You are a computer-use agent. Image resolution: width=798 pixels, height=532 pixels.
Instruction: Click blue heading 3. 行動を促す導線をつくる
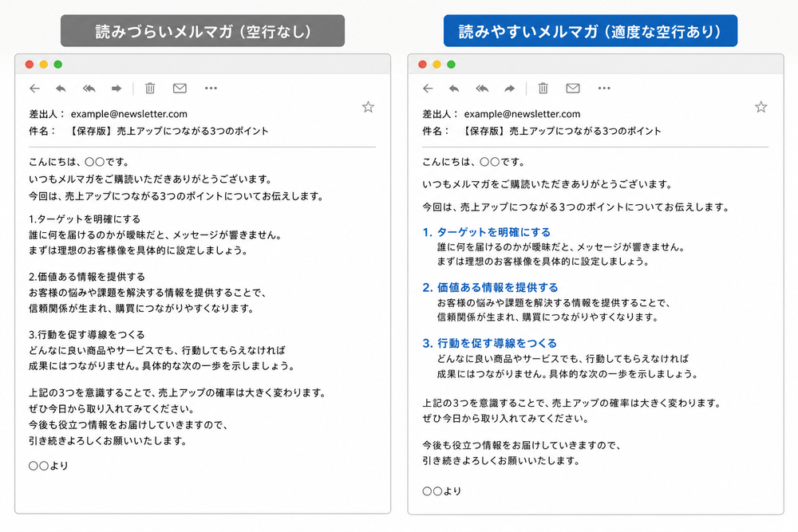[x=490, y=343]
